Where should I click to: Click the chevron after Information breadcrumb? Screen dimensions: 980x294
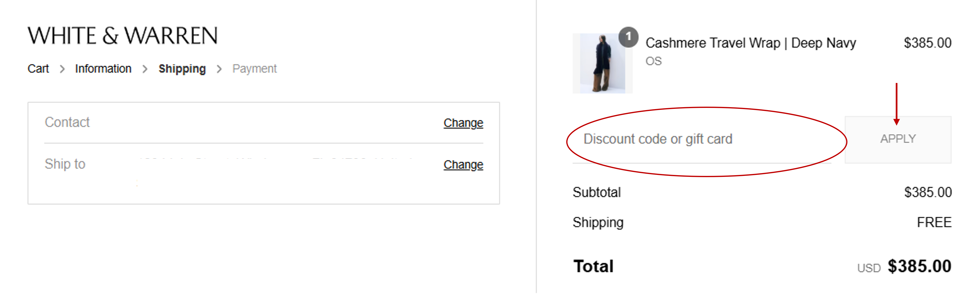tap(145, 69)
